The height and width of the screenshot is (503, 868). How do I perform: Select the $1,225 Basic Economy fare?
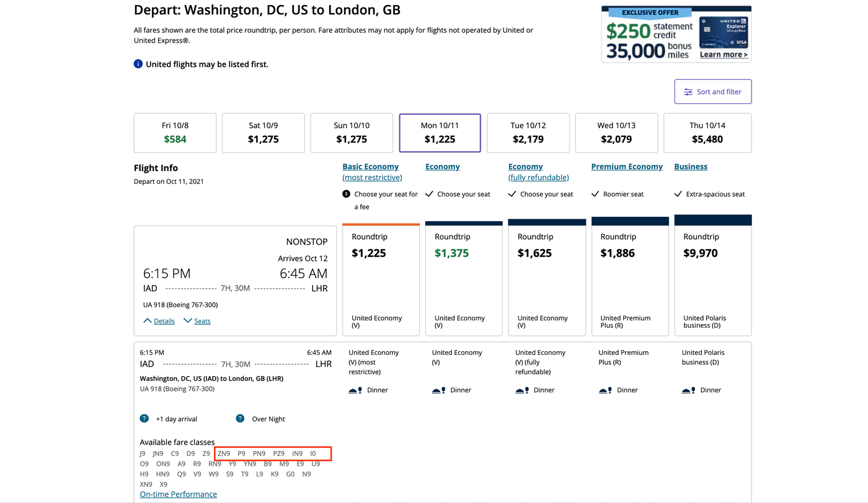381,280
